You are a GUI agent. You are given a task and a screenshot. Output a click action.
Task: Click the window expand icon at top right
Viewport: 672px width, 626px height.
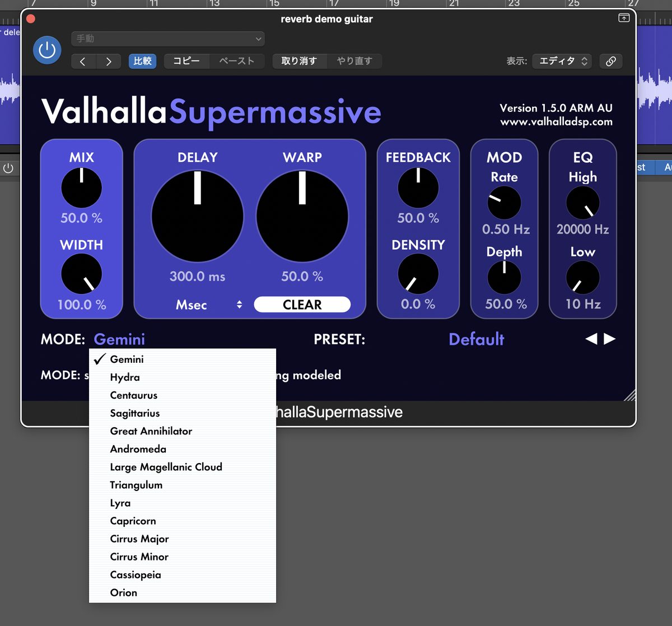(624, 18)
